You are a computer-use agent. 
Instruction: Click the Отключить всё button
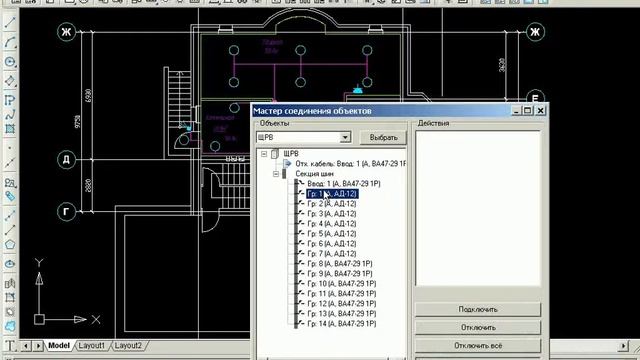pos(478,346)
